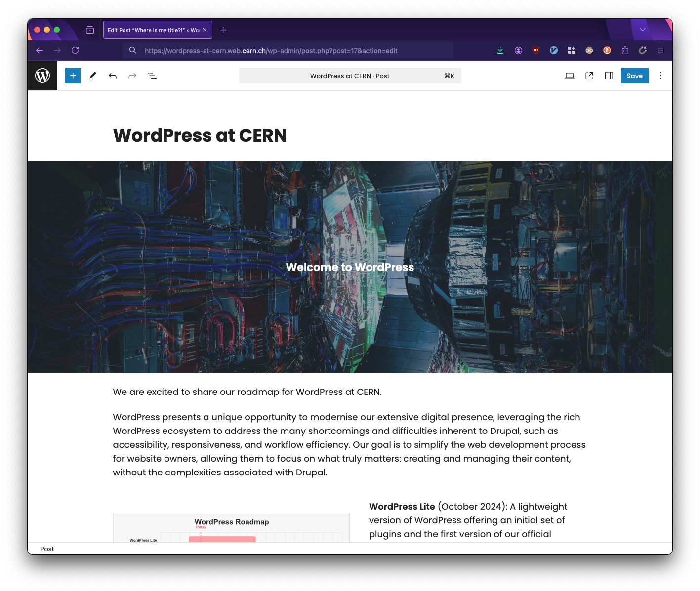View the post in a new tab

point(589,76)
